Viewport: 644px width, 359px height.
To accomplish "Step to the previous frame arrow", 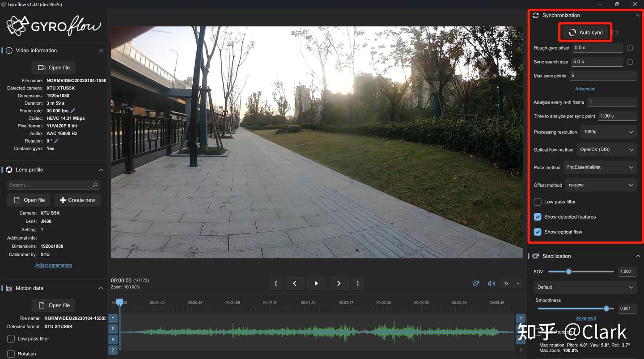I will [294, 283].
